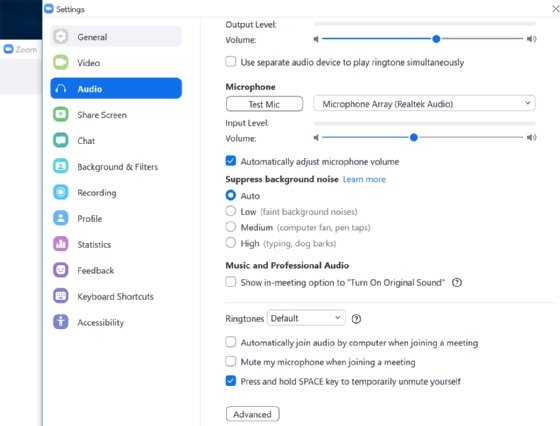Image resolution: width=560 pixels, height=426 pixels.
Task: Click the Feedback smiley icon
Action: pyautogui.click(x=61, y=270)
